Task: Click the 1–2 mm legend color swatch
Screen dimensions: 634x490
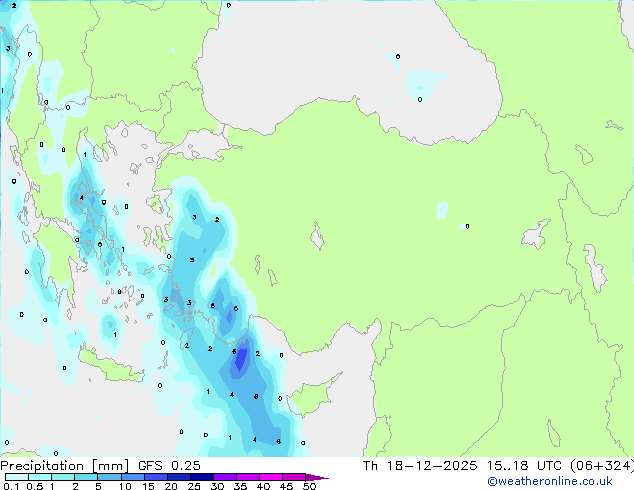Action: pyautogui.click(x=63, y=477)
